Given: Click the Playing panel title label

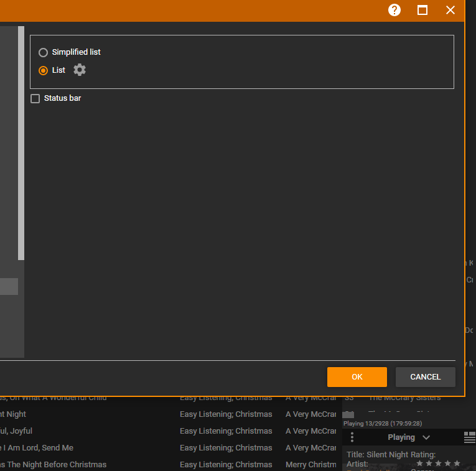Looking at the screenshot, I should click(x=401, y=437).
